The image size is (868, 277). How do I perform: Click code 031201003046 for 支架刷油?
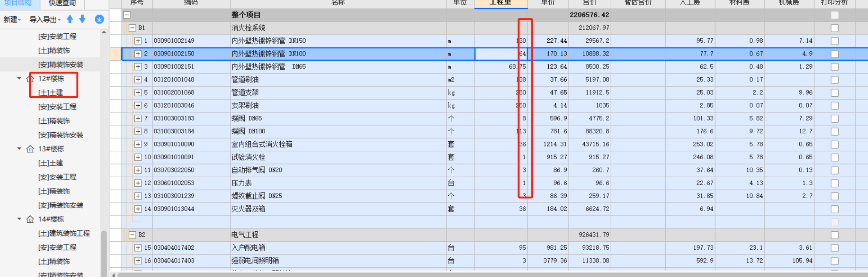point(174,105)
